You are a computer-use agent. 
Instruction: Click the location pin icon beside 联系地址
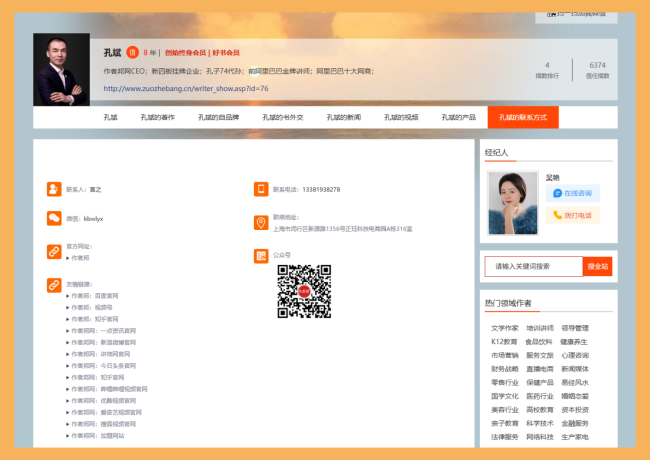[261, 221]
